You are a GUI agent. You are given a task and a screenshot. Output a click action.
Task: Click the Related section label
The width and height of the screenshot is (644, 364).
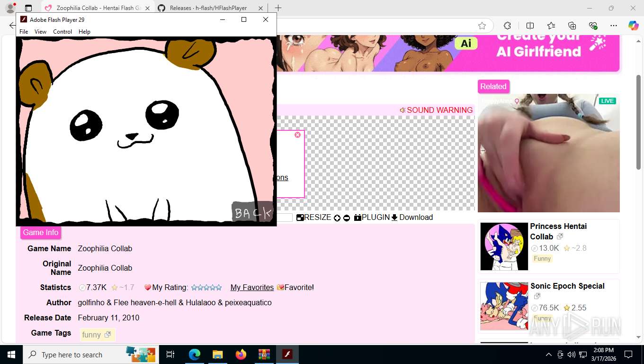click(x=493, y=86)
